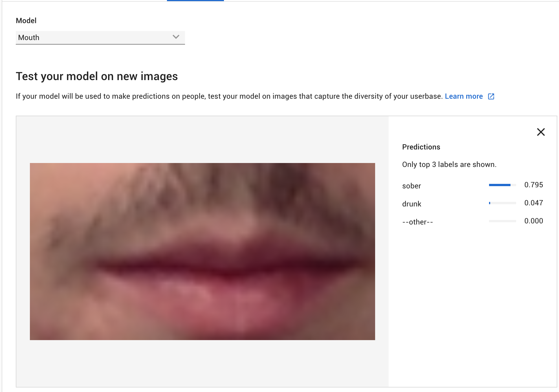Click the --other-- confidence bar
The image size is (559, 392).
(502, 221)
